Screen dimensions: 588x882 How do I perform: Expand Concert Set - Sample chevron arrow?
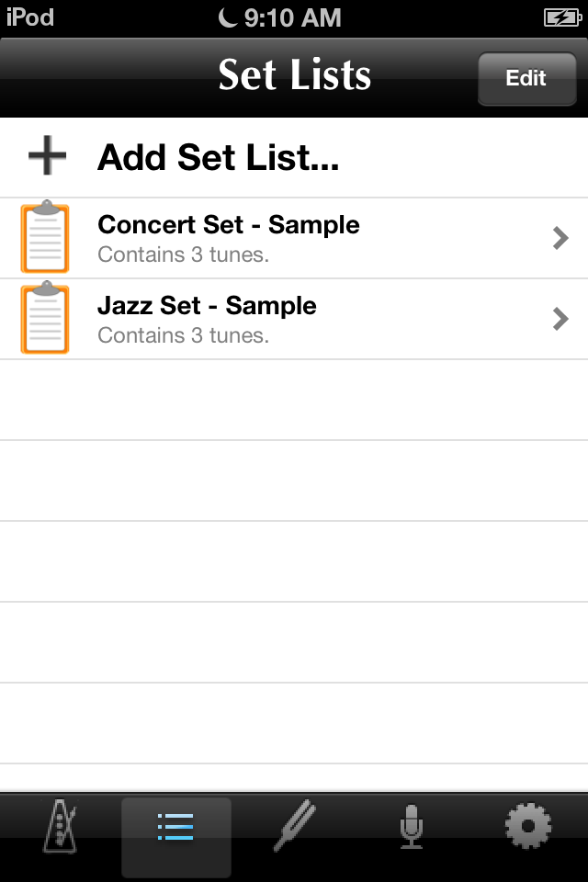click(x=560, y=238)
